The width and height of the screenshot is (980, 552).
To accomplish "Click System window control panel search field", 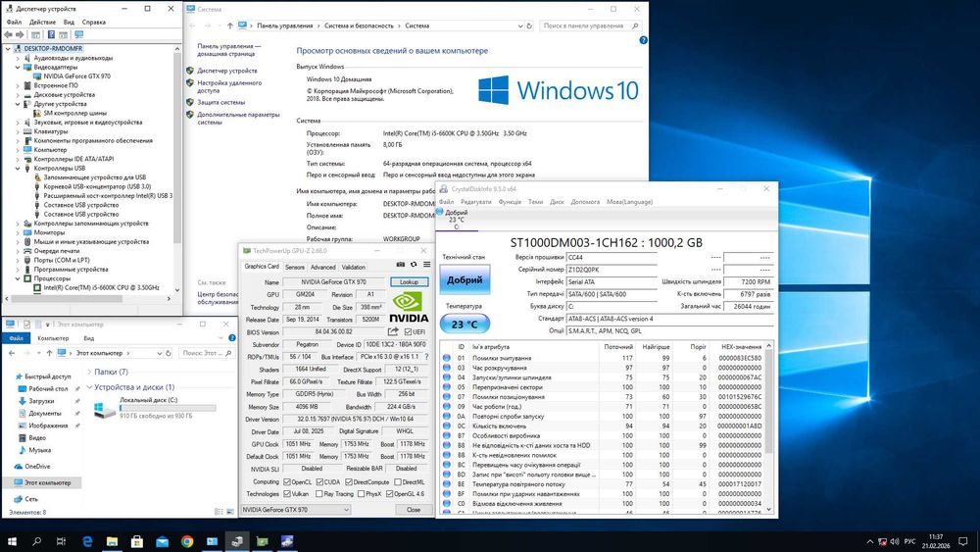I will (x=590, y=25).
